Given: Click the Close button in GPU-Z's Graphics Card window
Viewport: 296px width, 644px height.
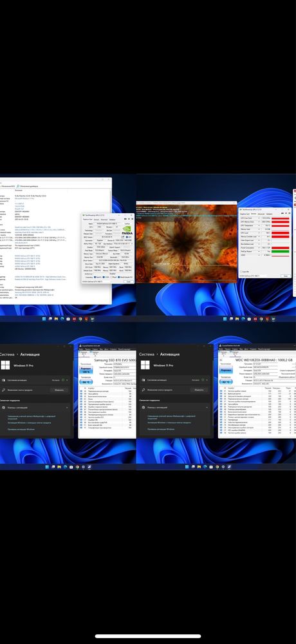Looking at the screenshot, I should click(x=129, y=282).
